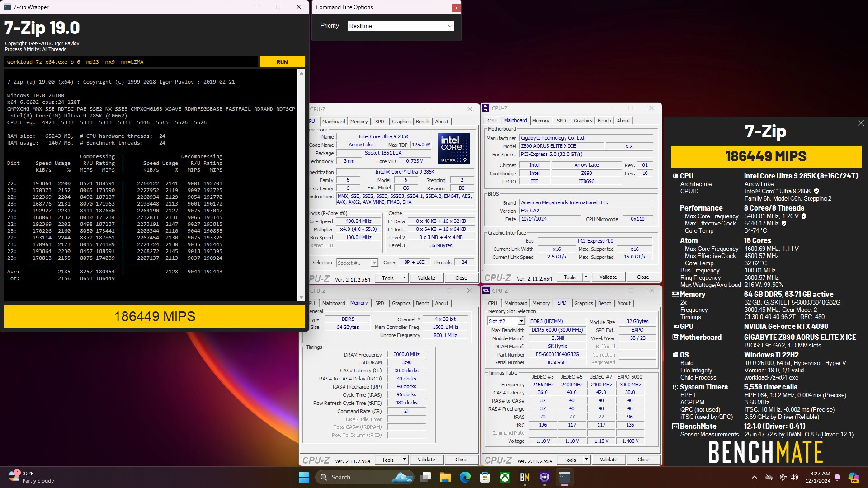Image resolution: width=868 pixels, height=488 pixels.
Task: Click the Module Size 32 GBytes field
Action: (x=637, y=322)
